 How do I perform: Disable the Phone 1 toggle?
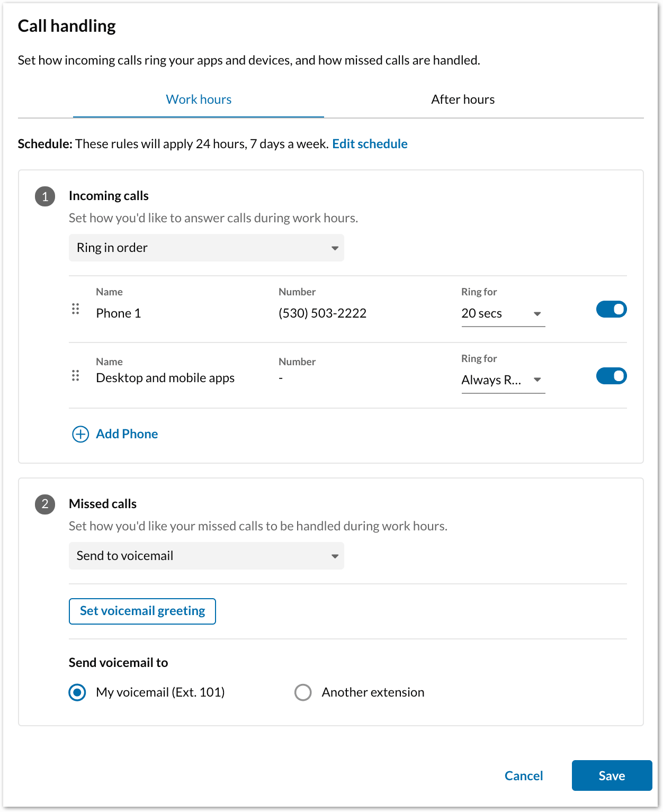coord(611,309)
